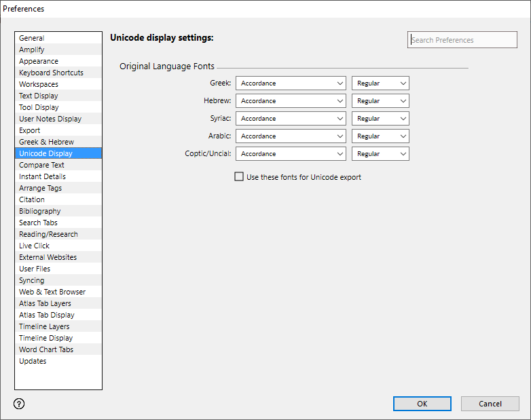Click the Cancel button

click(x=490, y=404)
